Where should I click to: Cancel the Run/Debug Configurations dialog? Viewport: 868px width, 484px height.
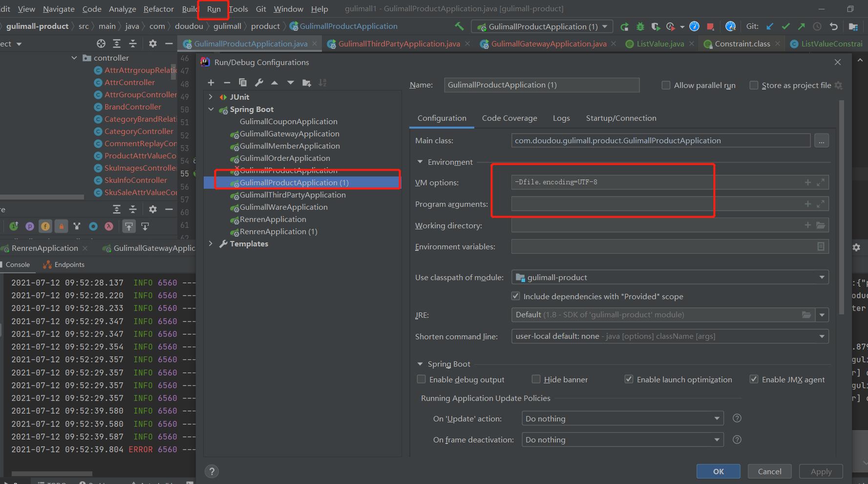[x=769, y=471]
